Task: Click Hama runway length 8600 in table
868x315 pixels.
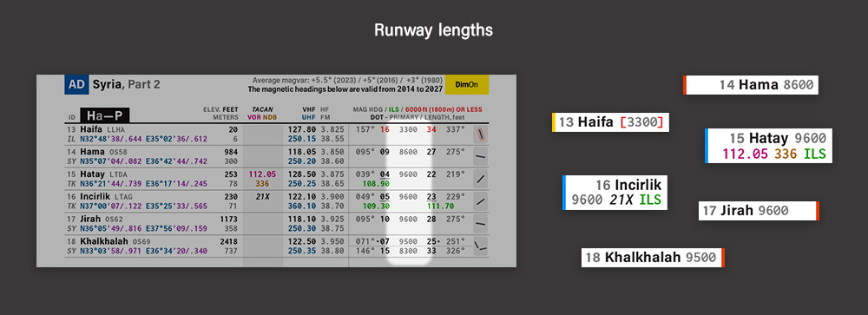Action: click(x=409, y=152)
